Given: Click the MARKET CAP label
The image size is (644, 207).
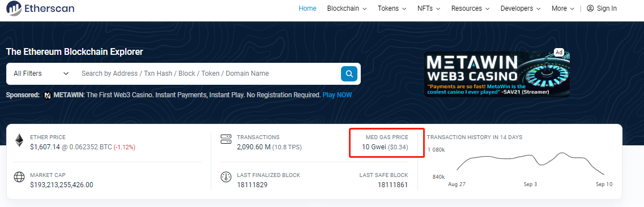Looking at the screenshot, I should pos(48,175).
